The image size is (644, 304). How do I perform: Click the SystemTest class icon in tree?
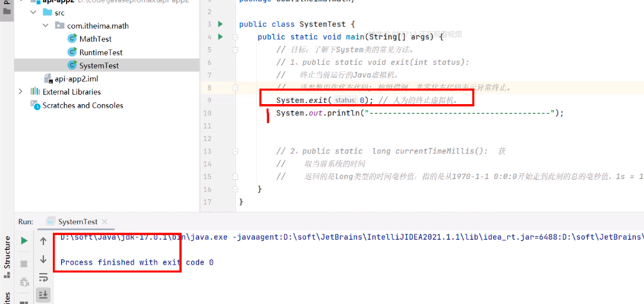[x=72, y=65]
